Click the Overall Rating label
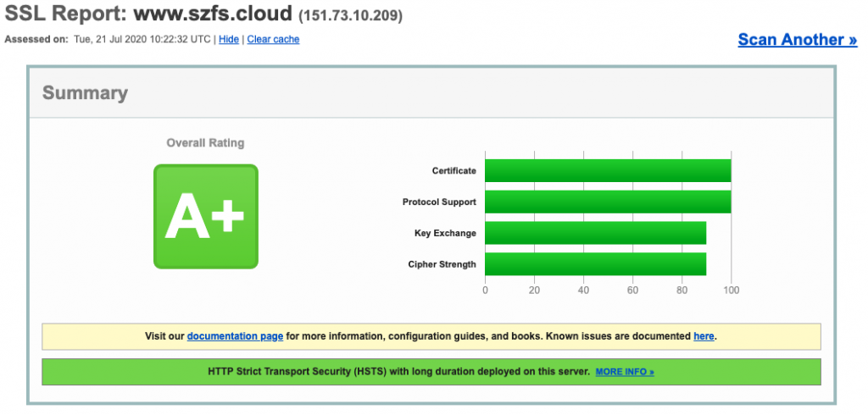 (x=205, y=143)
